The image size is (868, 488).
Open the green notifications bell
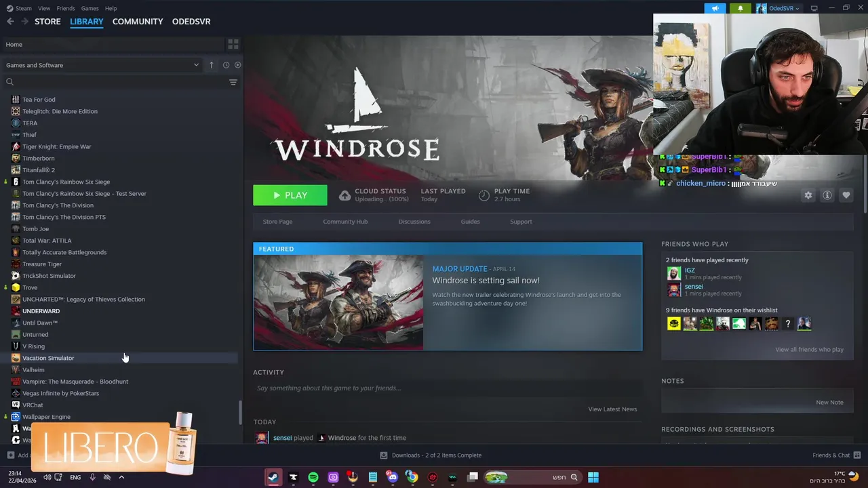740,8
